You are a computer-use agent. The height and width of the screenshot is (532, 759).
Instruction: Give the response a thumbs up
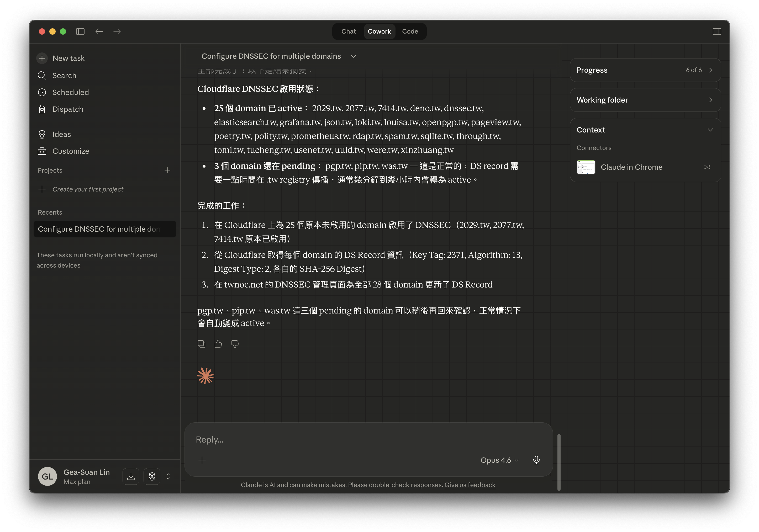(218, 344)
